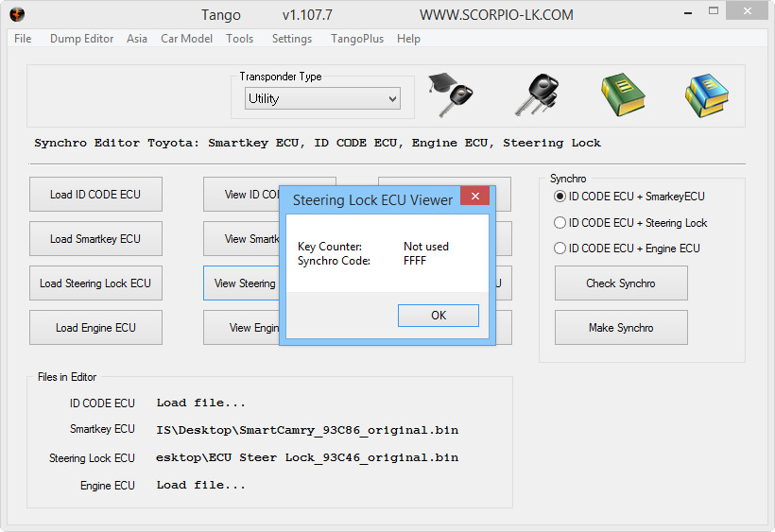Click the View Smartkey ECU button
Image resolution: width=775 pixels, height=532 pixels.
(242, 238)
